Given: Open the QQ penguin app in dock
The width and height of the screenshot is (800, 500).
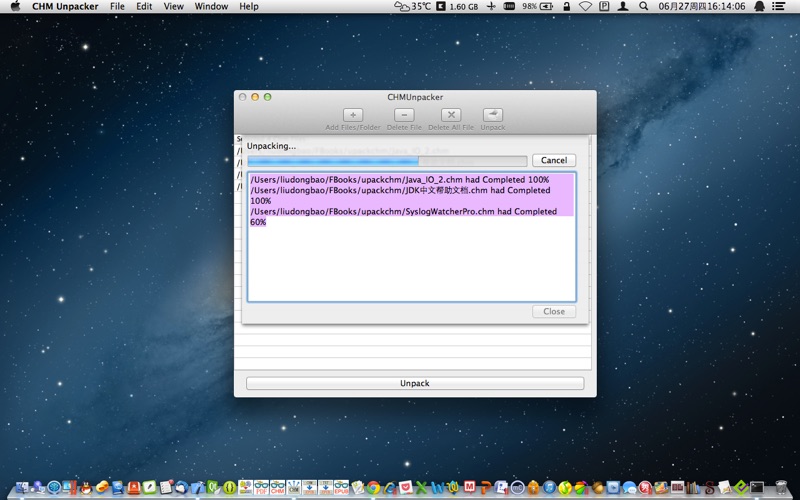Looking at the screenshot, I should click(86, 488).
